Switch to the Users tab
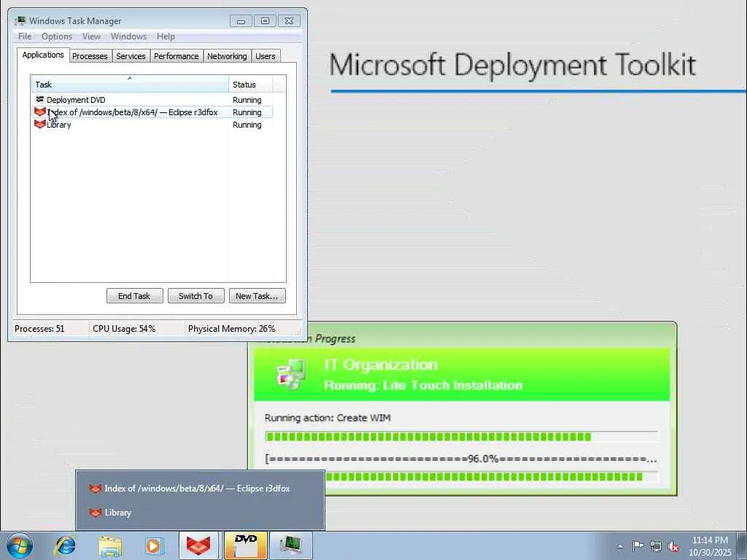Screen dimensions: 747x560 click(266, 56)
